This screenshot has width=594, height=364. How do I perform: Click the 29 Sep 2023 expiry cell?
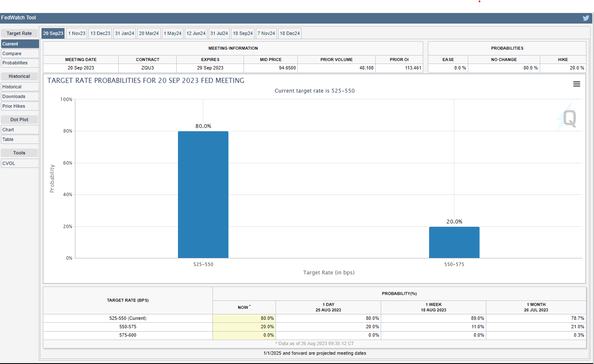210,68
